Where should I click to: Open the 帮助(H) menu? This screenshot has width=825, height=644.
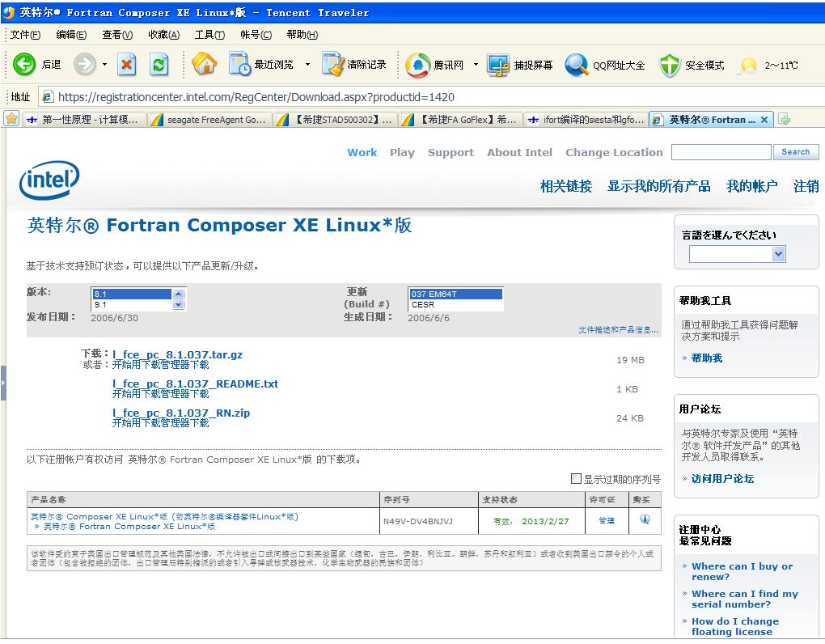(x=302, y=35)
